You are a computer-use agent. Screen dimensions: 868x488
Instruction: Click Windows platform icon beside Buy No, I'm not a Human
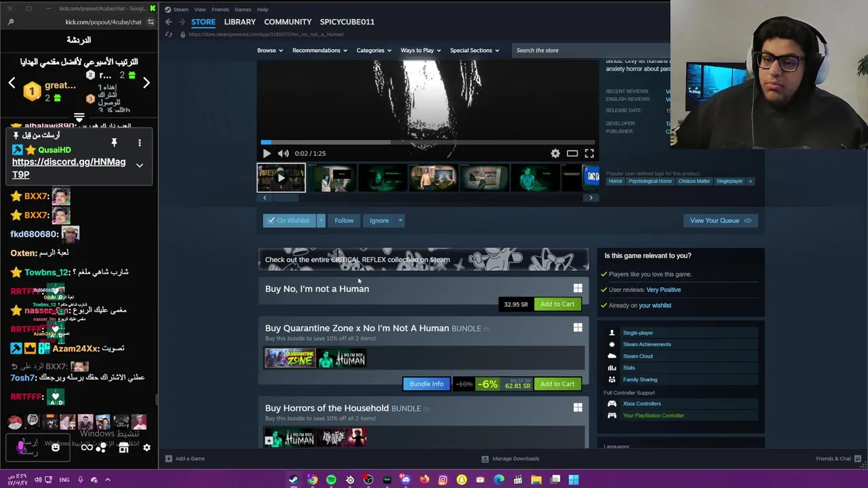pos(578,289)
